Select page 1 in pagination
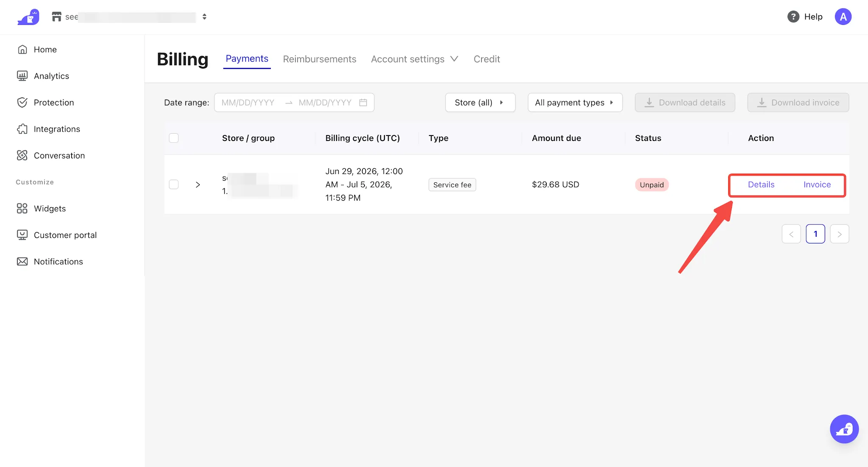 [x=815, y=234]
